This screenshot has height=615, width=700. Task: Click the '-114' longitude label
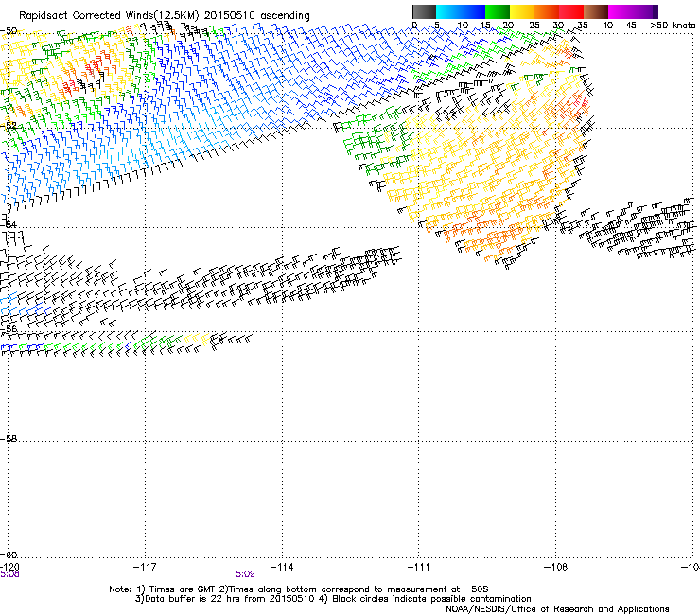pyautogui.click(x=282, y=567)
